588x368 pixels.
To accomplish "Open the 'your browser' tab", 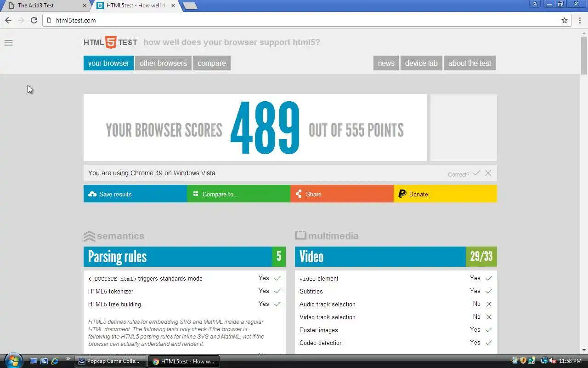I will tap(108, 63).
